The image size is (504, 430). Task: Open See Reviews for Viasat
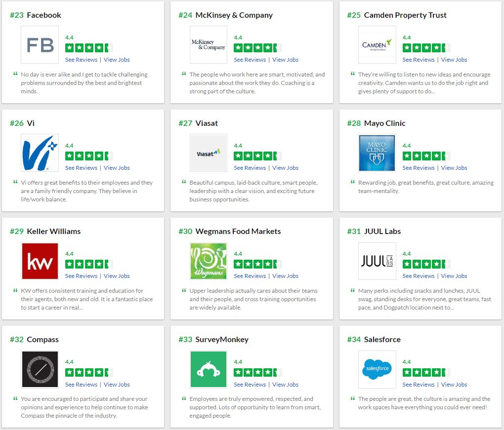(250, 168)
